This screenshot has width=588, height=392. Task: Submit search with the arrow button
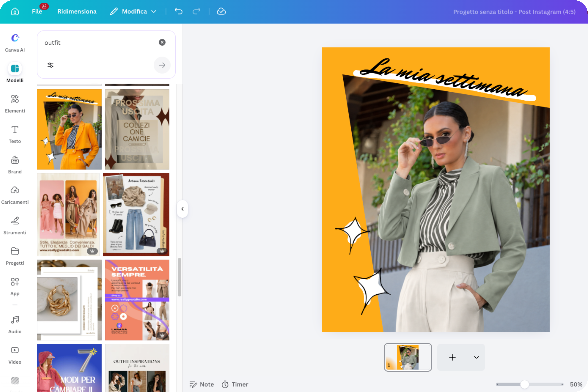[x=162, y=65]
